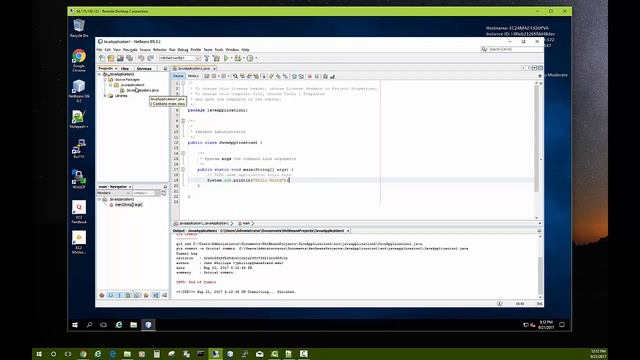Switch to the Projects tab

(107, 69)
